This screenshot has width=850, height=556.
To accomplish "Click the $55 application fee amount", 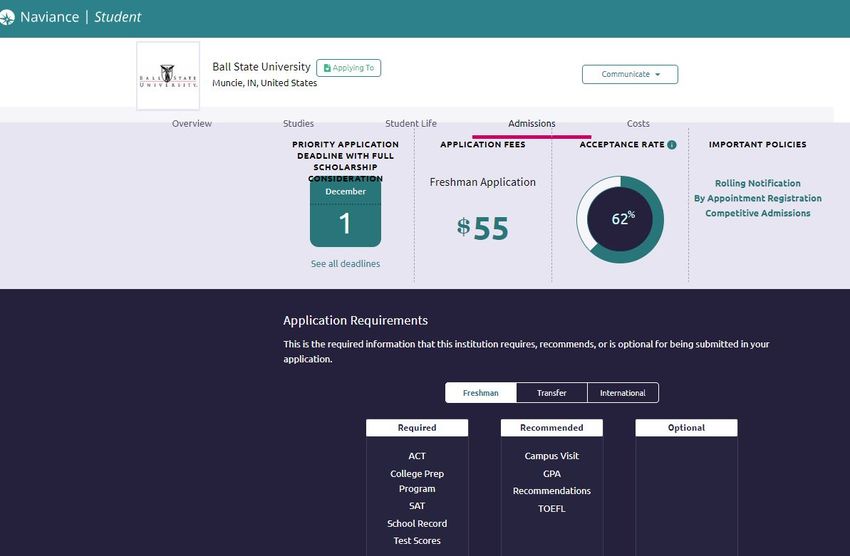I will pyautogui.click(x=482, y=228).
